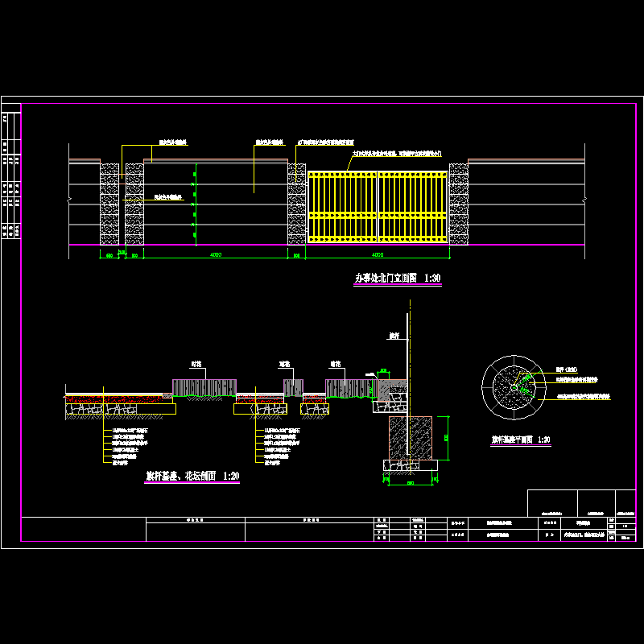
Task: Click the yellow north gate in the elevation
Action: pos(378,207)
